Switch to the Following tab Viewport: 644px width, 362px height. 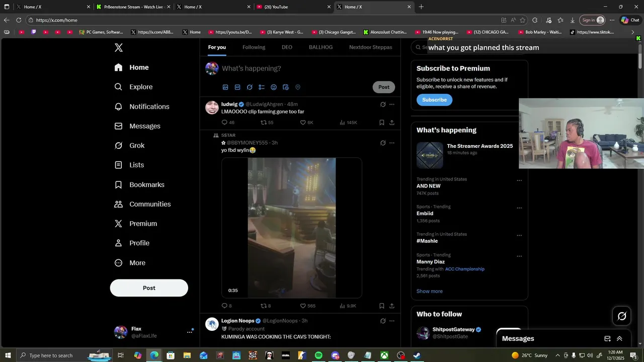pyautogui.click(x=254, y=47)
